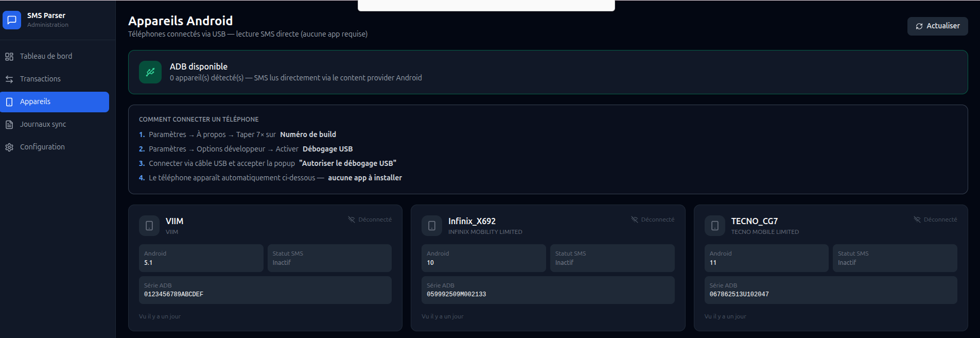Click the TECNO_CG7 device name
The height and width of the screenshot is (338, 980).
(x=755, y=221)
